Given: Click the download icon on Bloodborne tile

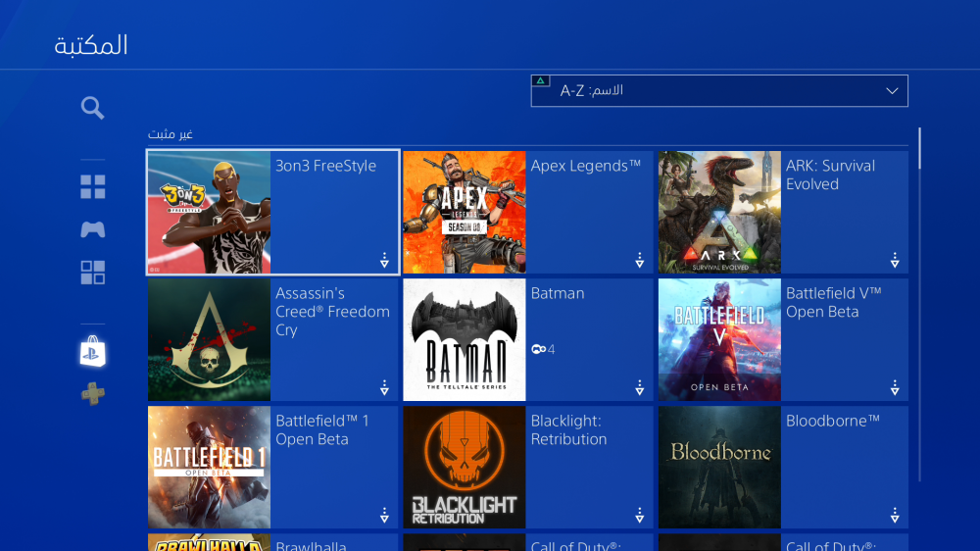Looking at the screenshot, I should click(895, 516).
